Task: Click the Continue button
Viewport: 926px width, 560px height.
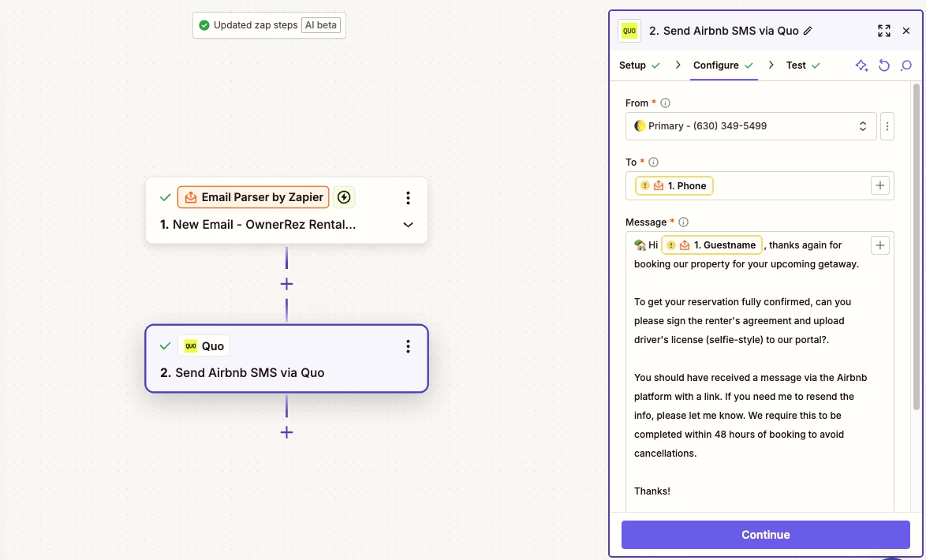Action: pyautogui.click(x=765, y=535)
